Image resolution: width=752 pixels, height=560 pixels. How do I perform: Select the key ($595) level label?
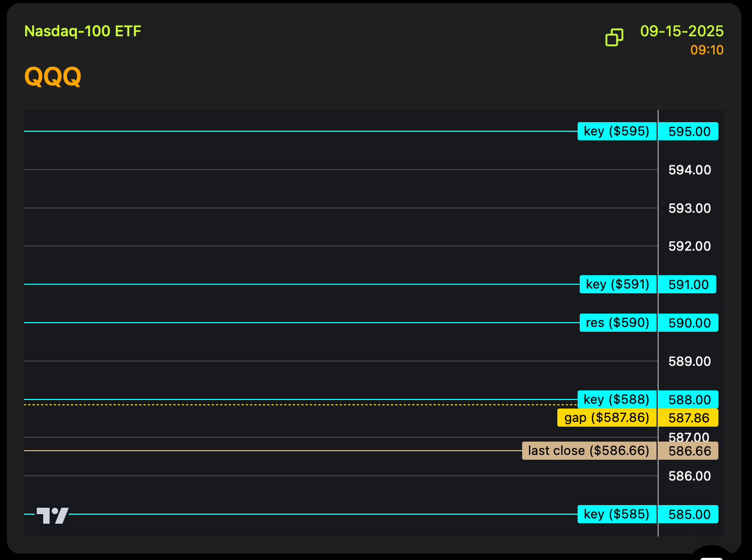(617, 131)
